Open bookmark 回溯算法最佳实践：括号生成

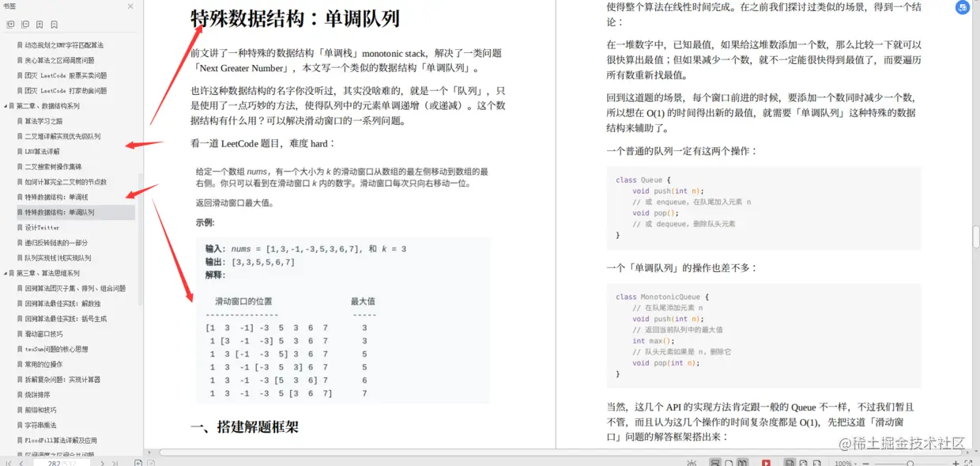pyautogui.click(x=66, y=319)
